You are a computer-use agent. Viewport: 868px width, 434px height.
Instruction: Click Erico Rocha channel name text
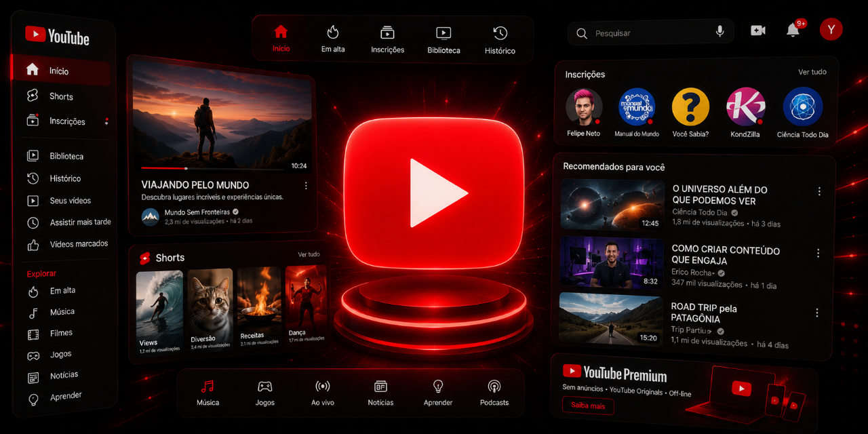[693, 273]
